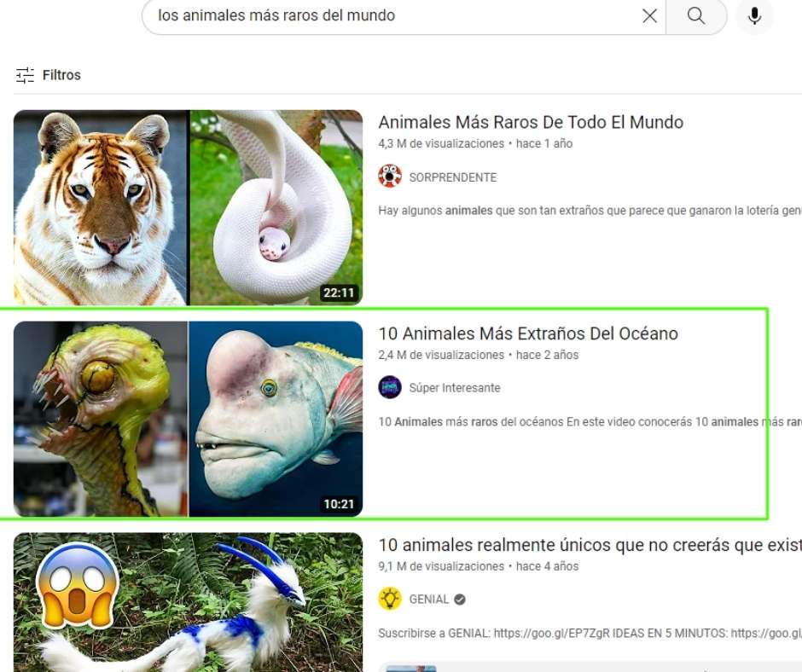Click the ocean creatures video thumbnail
802x672 pixels.
[x=188, y=417]
